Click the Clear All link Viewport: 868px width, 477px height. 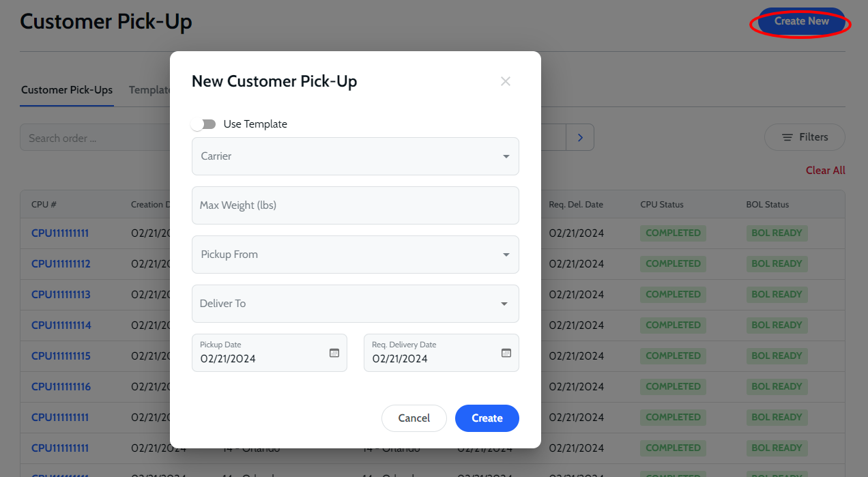825,171
